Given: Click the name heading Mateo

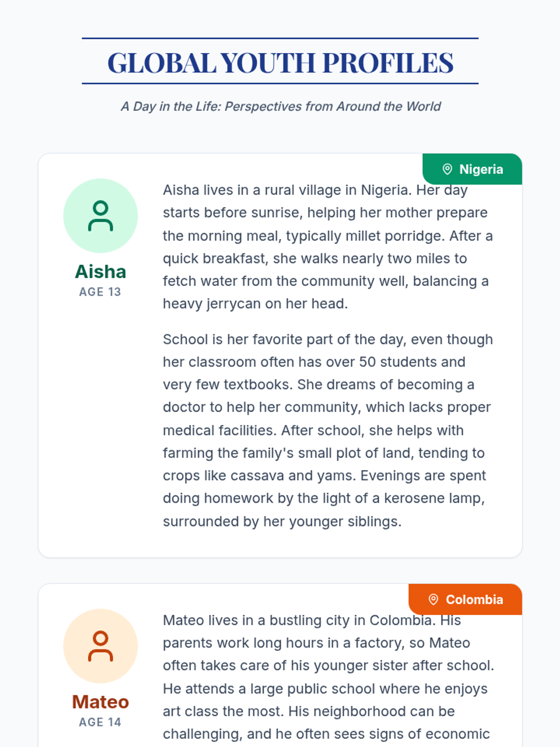Looking at the screenshot, I should click(100, 702).
